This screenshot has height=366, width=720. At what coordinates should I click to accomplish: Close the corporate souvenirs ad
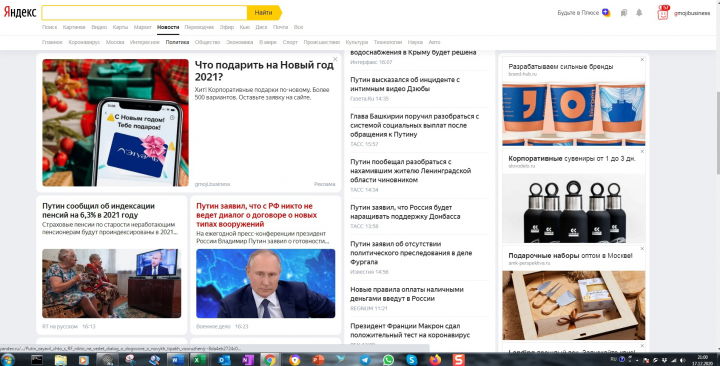[642, 152]
